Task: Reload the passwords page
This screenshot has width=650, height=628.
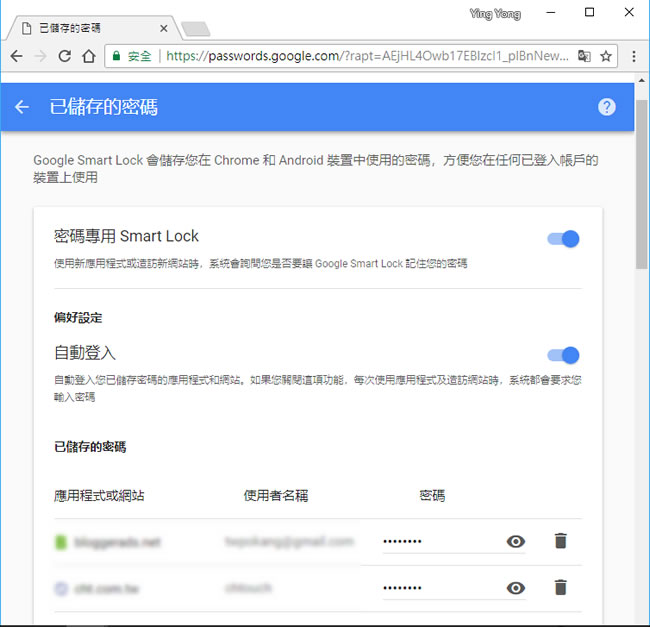Action: (x=64, y=56)
